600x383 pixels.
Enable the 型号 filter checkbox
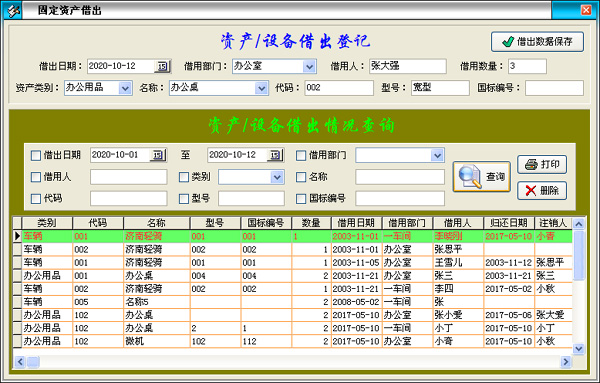(x=184, y=199)
